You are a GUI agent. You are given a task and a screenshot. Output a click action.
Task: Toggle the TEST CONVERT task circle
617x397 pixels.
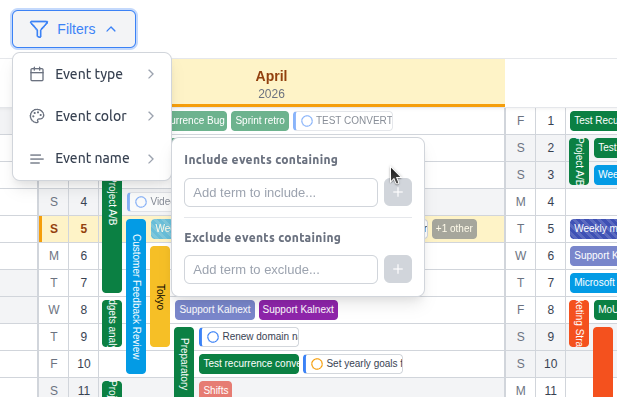[x=307, y=121]
